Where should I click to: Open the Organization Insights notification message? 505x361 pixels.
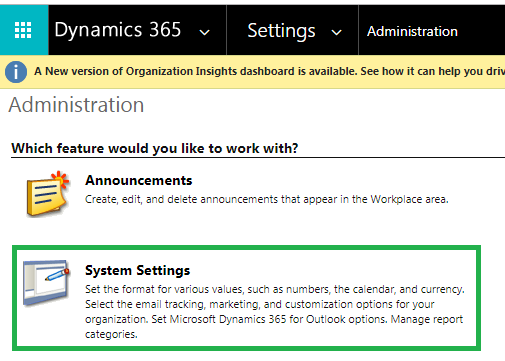(x=269, y=71)
